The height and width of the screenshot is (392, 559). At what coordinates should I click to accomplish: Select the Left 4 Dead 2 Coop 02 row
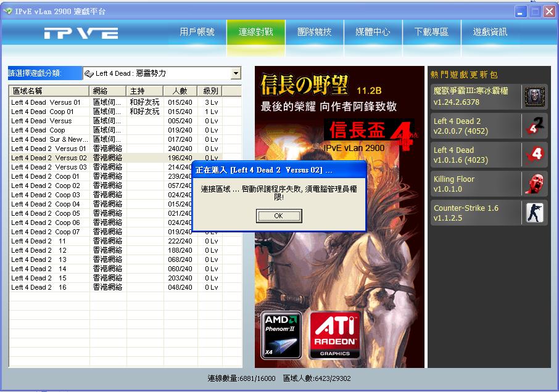(x=101, y=186)
